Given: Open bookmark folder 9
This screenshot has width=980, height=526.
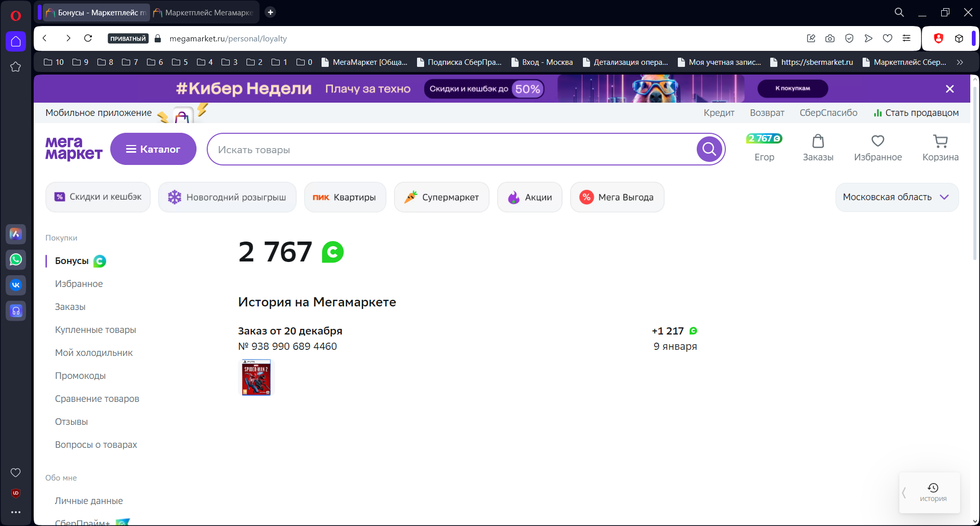Looking at the screenshot, I should click(80, 62).
